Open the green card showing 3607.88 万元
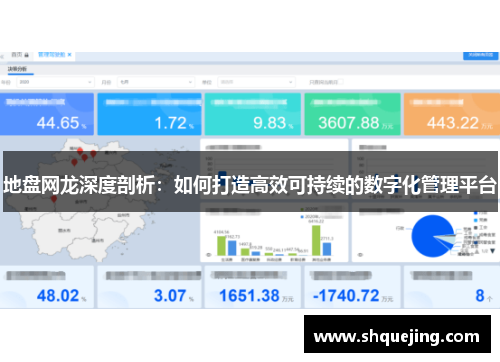The height and width of the screenshot is (362, 500). pos(352,114)
